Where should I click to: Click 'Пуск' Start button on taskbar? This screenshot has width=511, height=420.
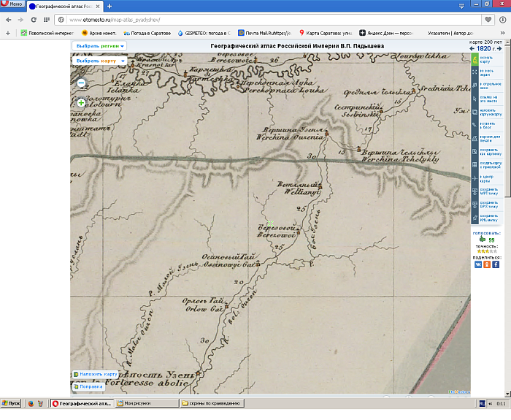point(11,403)
